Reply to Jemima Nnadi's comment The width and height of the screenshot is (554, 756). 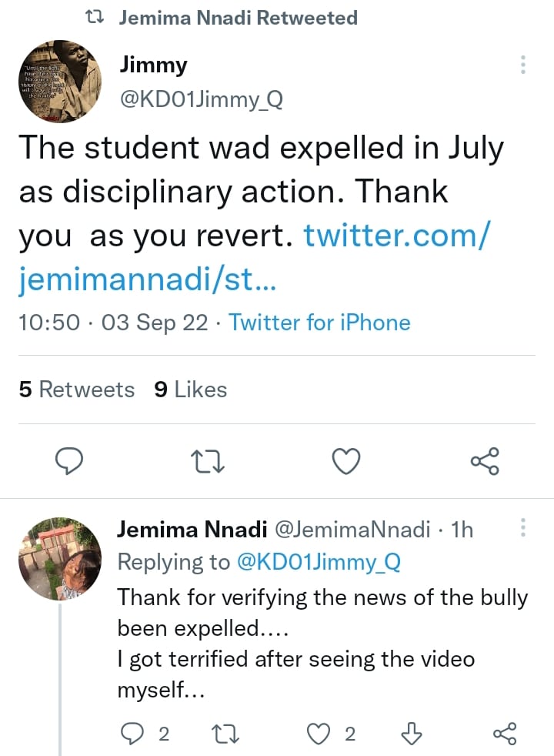point(134,734)
